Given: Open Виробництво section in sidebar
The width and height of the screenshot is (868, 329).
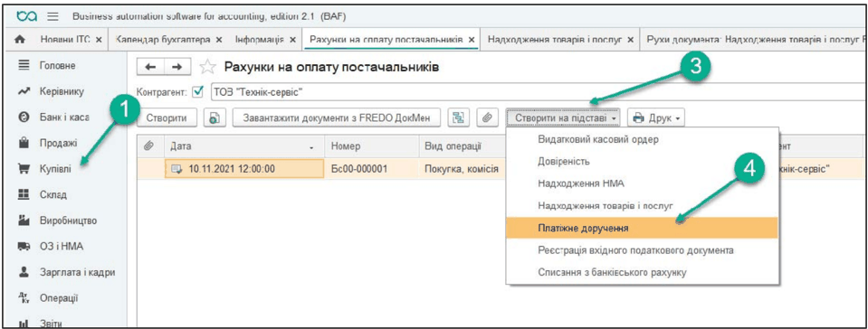Looking at the screenshot, I should [x=68, y=221].
